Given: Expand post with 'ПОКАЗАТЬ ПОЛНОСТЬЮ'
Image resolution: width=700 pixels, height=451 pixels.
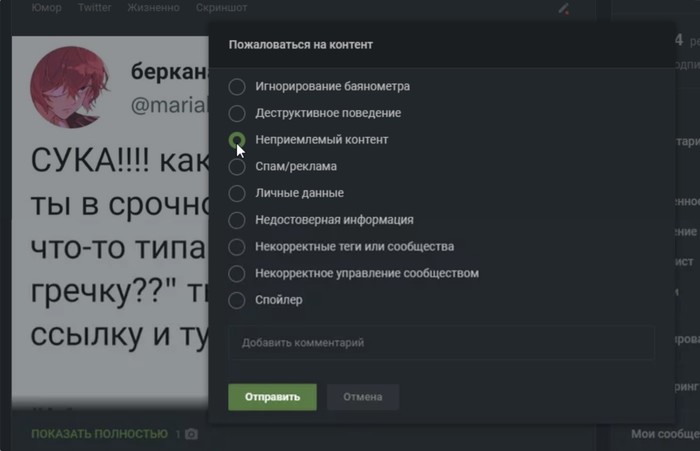Looking at the screenshot, I should 100,434.
